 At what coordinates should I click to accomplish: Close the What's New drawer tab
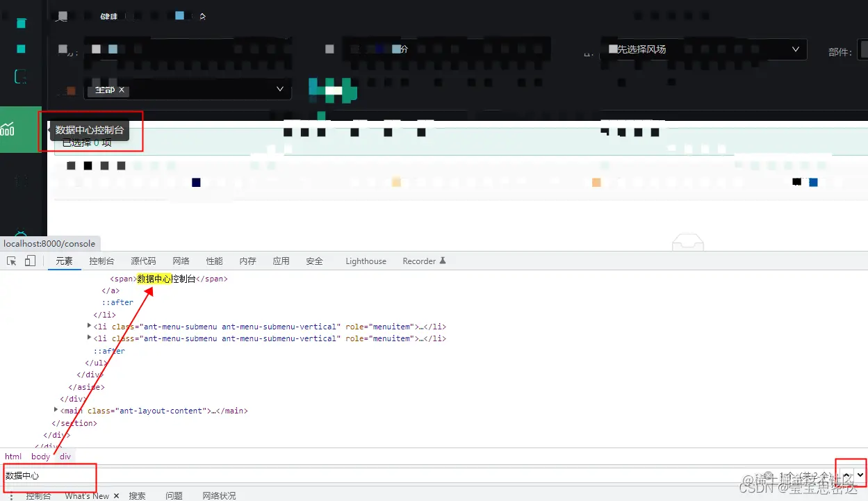116,496
